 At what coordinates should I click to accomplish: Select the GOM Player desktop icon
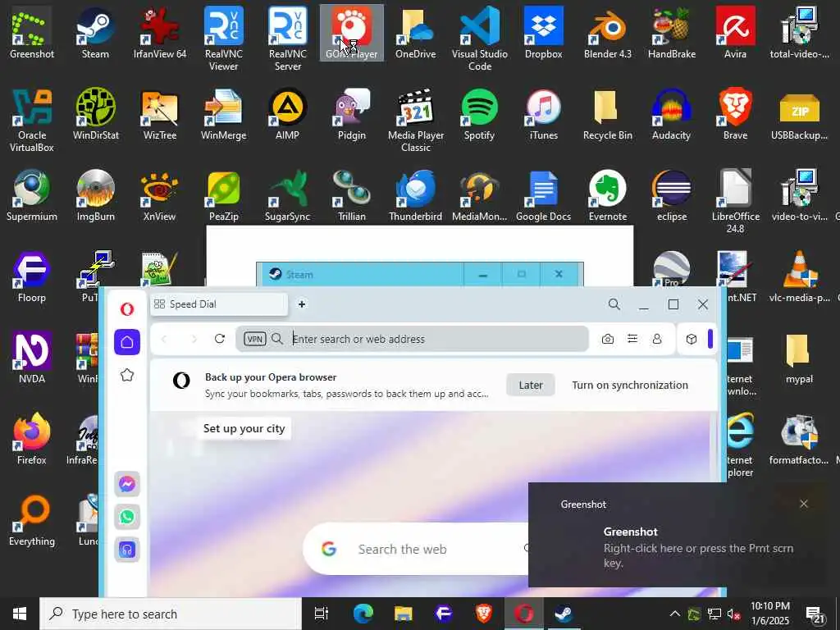pyautogui.click(x=351, y=32)
